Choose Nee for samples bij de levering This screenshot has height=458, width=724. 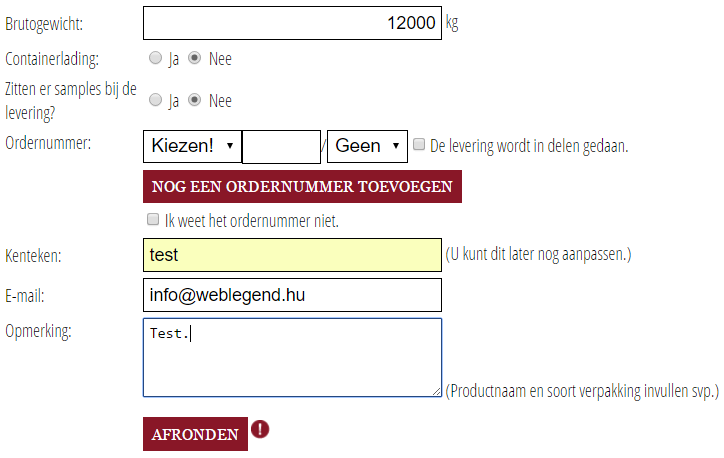pyautogui.click(x=195, y=100)
